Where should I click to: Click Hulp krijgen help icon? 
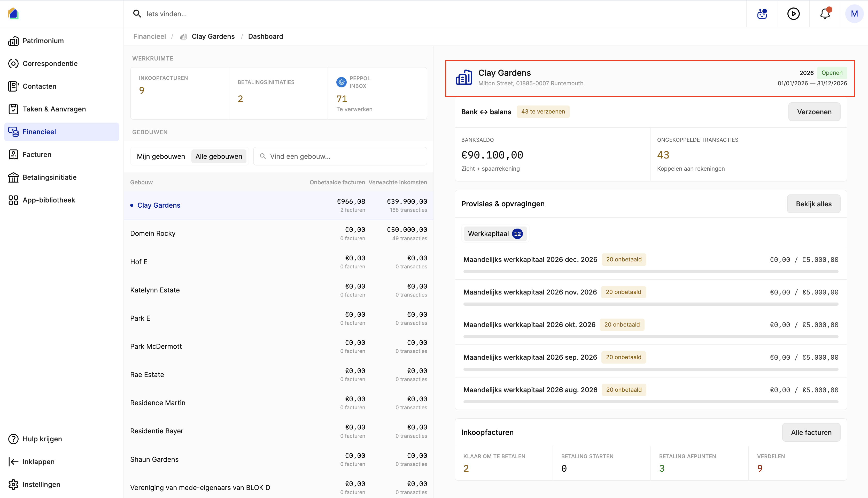click(13, 439)
